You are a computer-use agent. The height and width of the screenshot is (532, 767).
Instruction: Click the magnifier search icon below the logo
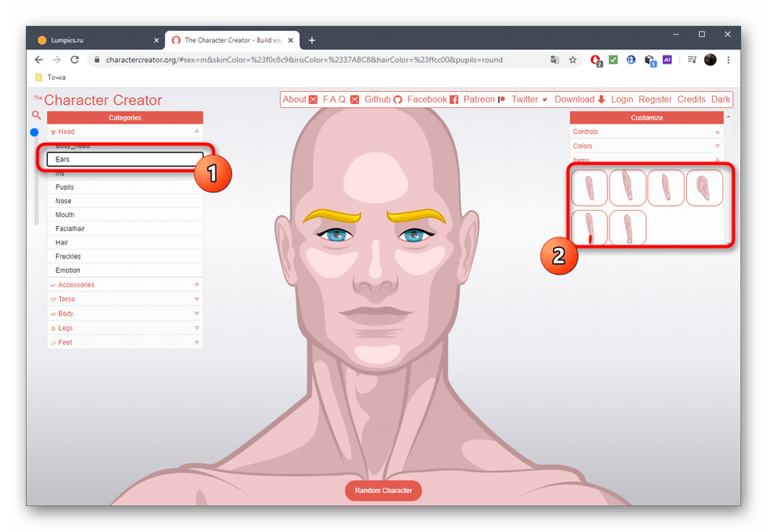36,115
